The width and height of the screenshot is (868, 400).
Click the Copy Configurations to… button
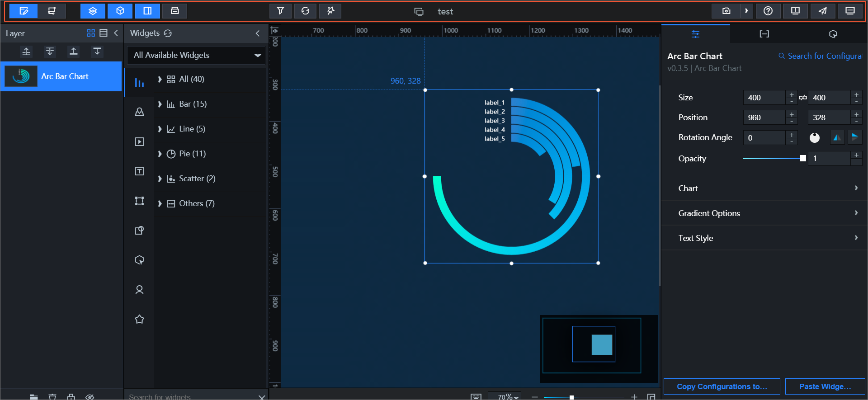[x=722, y=386]
